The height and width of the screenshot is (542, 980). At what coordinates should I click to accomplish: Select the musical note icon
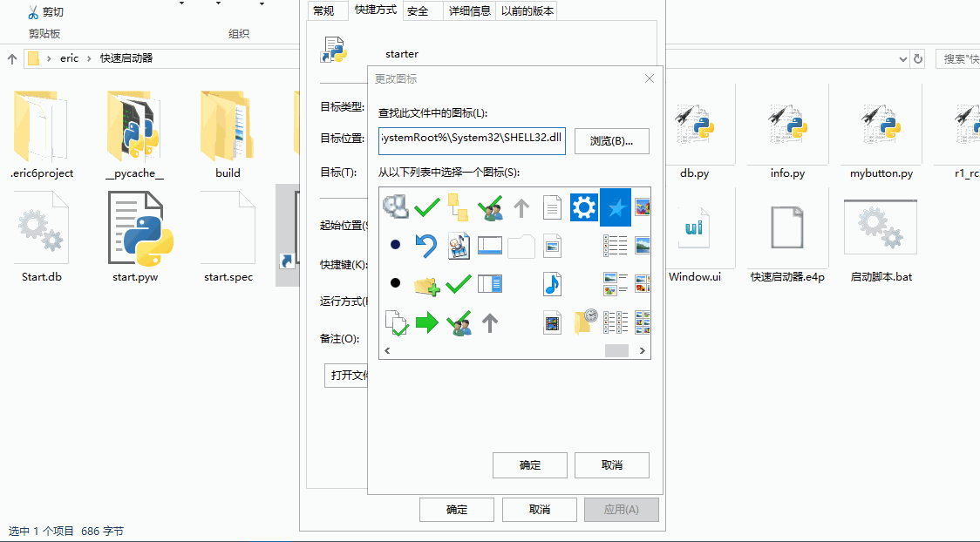pos(552,284)
